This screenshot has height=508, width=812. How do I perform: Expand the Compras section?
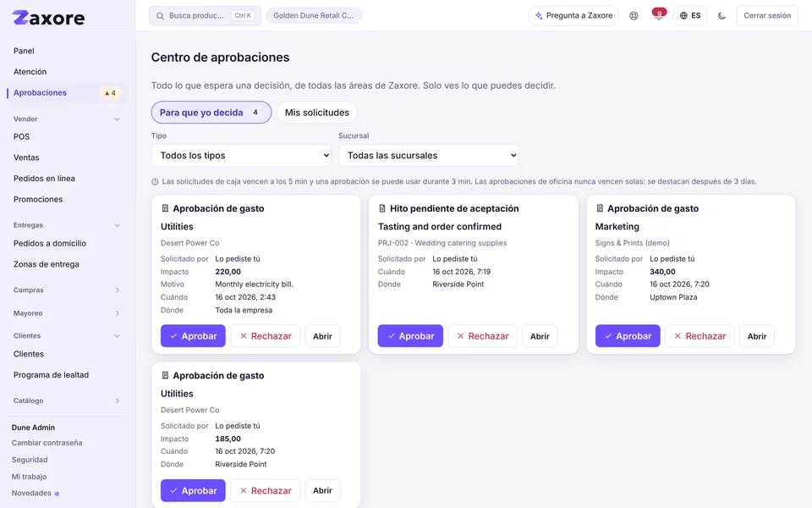67,290
